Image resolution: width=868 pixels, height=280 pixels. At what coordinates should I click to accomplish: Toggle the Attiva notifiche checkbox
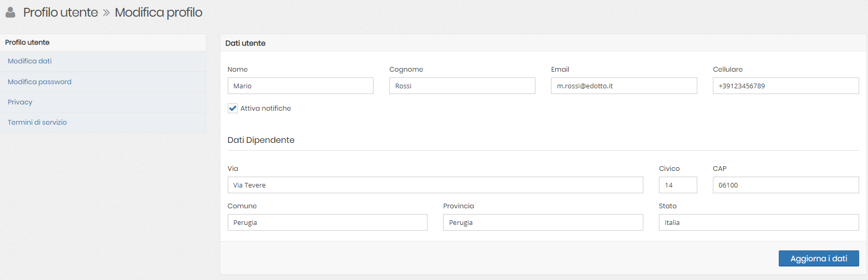point(232,109)
